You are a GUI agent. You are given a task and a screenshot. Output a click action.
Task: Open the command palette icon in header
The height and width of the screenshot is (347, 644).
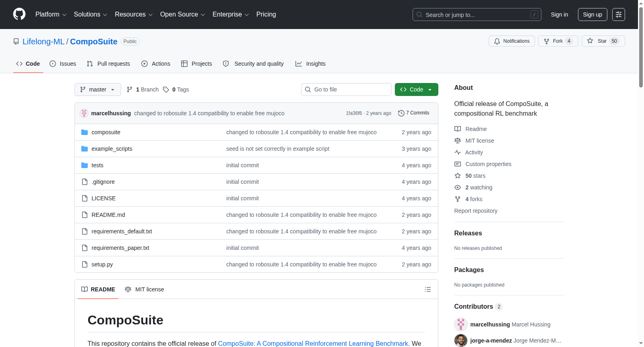click(x=619, y=15)
